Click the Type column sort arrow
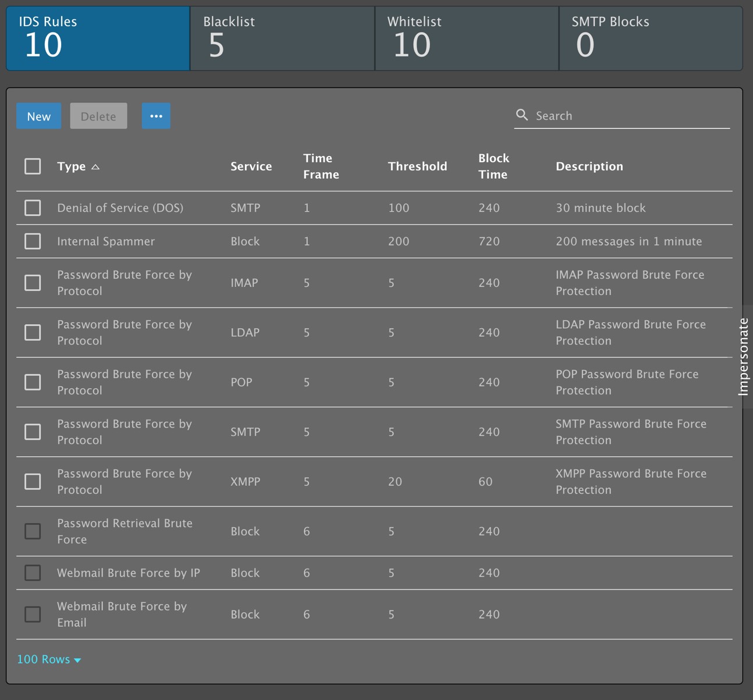 (95, 167)
